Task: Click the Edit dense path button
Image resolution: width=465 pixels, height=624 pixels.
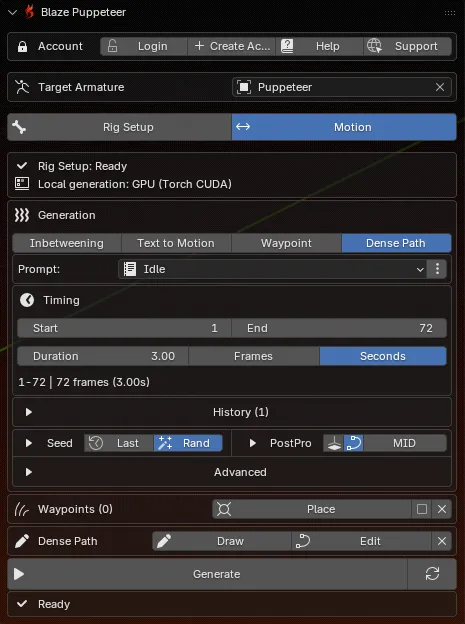Action: tap(361, 541)
